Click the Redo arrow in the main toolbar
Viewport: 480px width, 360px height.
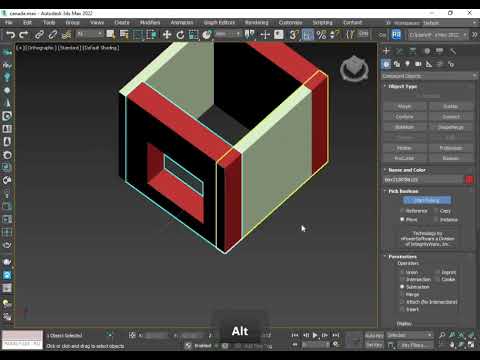tap(24, 35)
